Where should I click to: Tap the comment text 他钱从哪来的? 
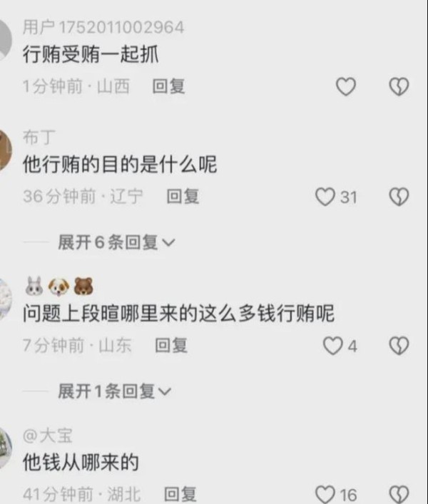[81, 462]
